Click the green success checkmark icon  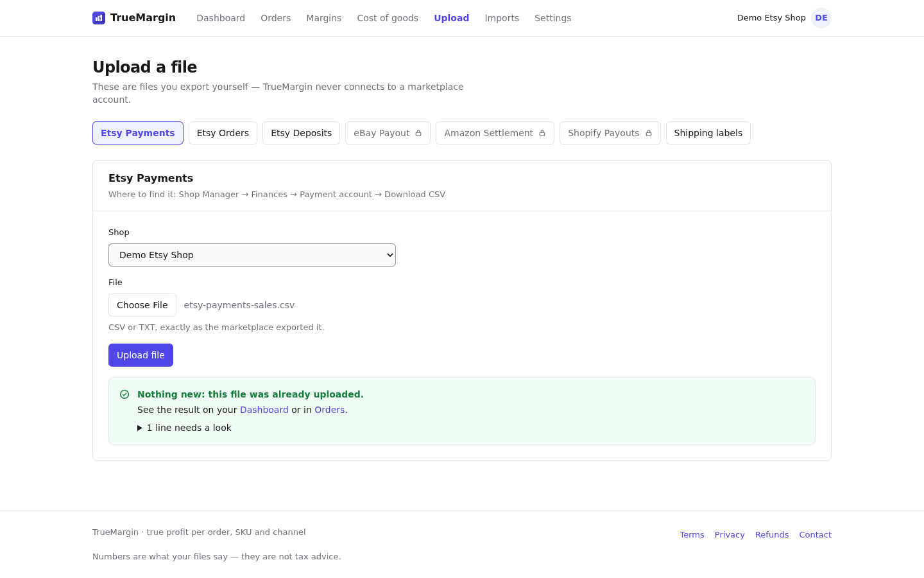click(124, 394)
